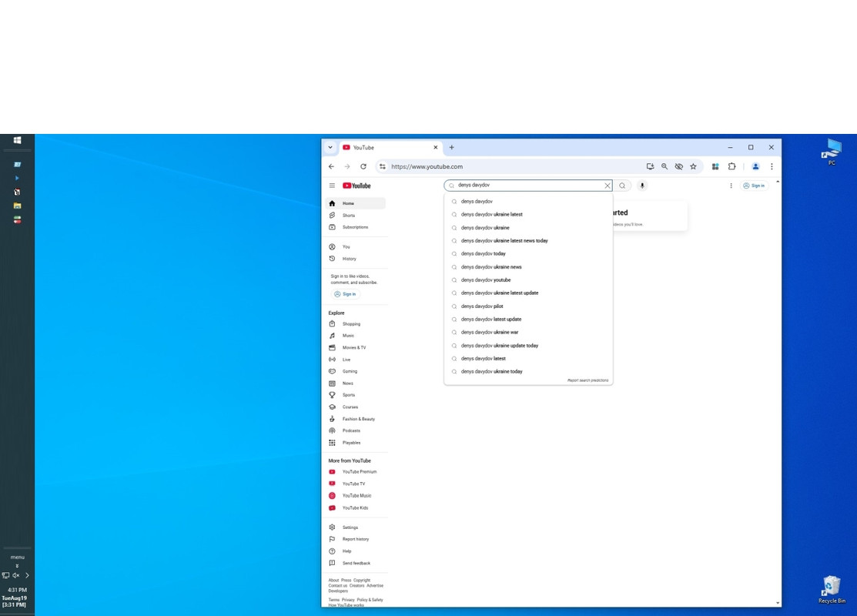This screenshot has width=857, height=616.
Task: Open History in the sidebar
Action: point(356,259)
